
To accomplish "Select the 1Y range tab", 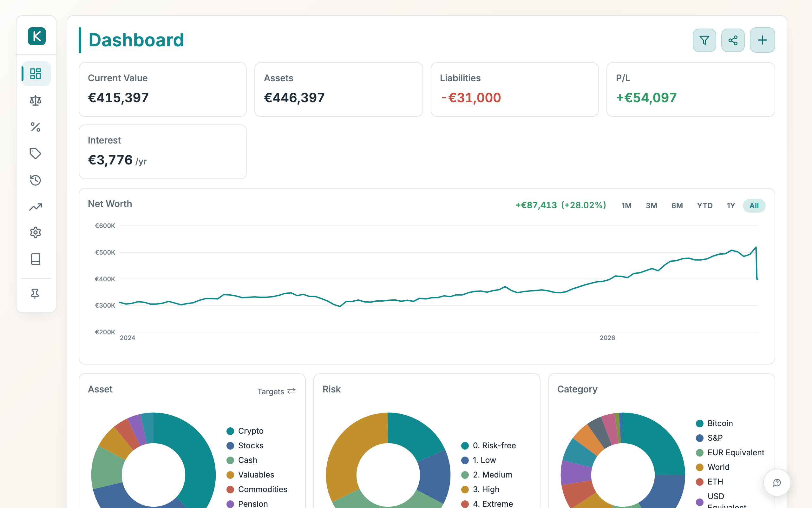I will pyautogui.click(x=731, y=206).
